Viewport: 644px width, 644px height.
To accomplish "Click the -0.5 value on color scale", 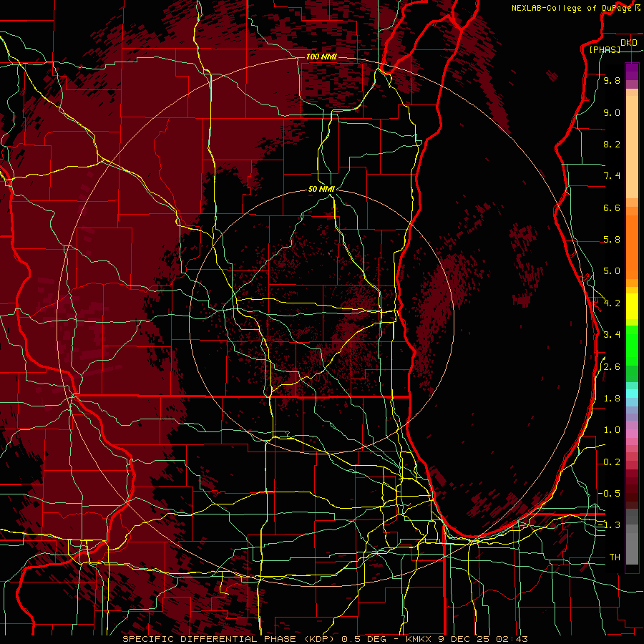I will point(609,494).
